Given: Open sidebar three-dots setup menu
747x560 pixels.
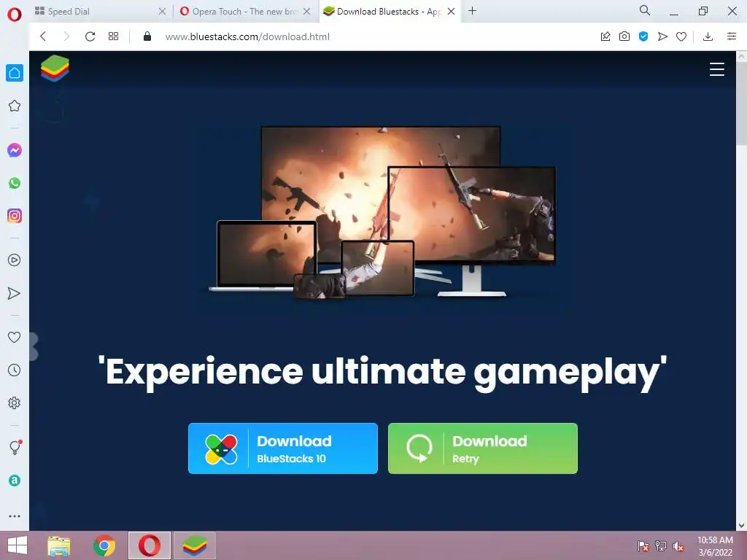Looking at the screenshot, I should click(x=15, y=516).
